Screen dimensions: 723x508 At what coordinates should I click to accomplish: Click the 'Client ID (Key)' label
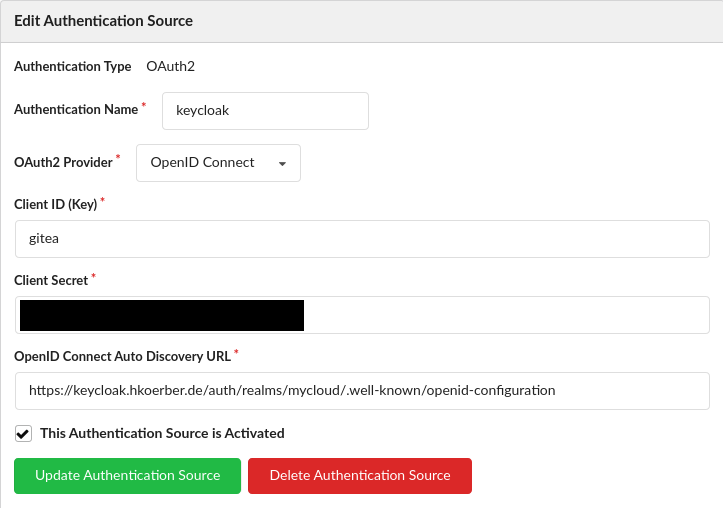click(55, 204)
